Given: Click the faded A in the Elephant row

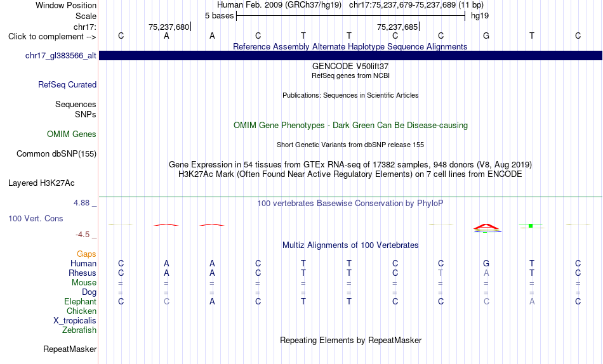Looking at the screenshot, I should pyautogui.click(x=532, y=302).
